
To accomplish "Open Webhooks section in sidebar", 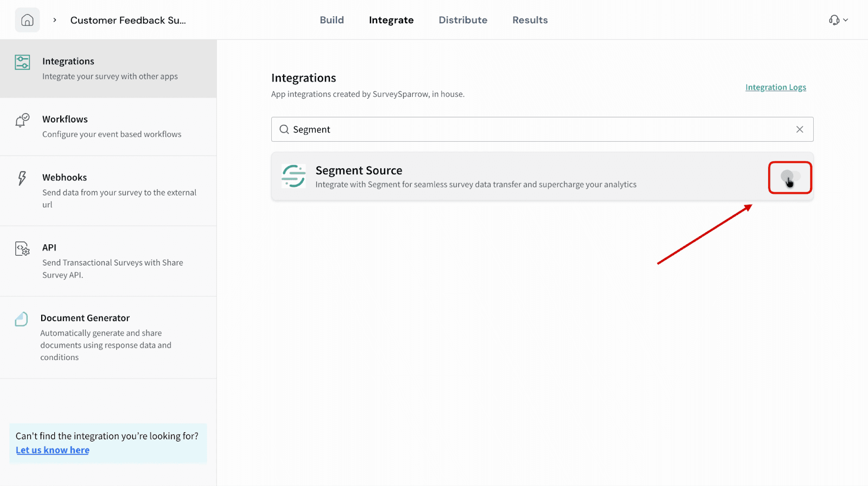I will tap(108, 191).
